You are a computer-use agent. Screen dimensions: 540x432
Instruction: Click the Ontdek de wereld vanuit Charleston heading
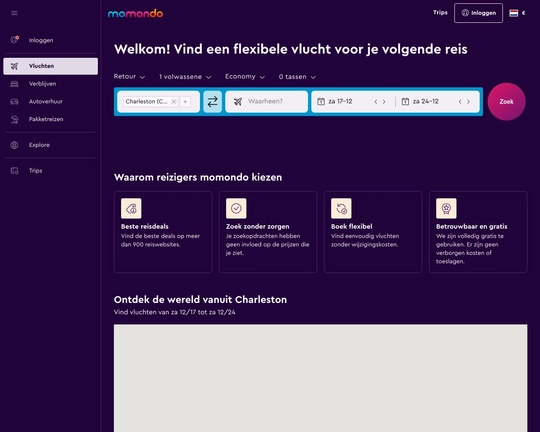click(x=200, y=300)
